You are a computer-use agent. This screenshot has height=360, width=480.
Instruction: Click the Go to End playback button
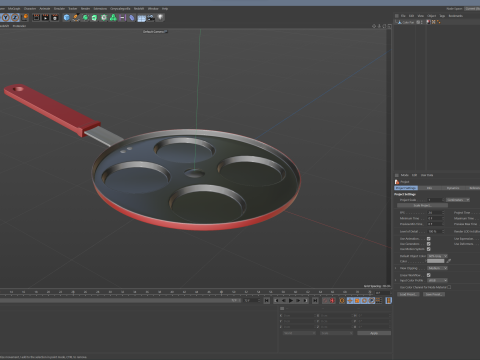tap(315, 301)
